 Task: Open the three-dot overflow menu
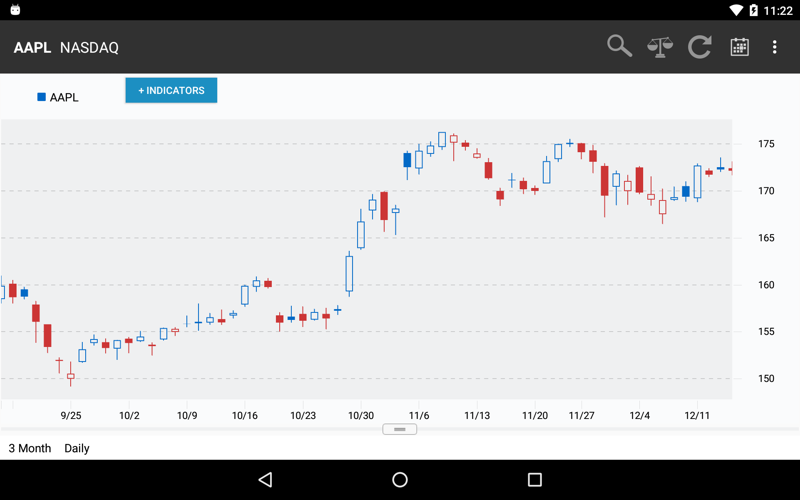coord(774,47)
